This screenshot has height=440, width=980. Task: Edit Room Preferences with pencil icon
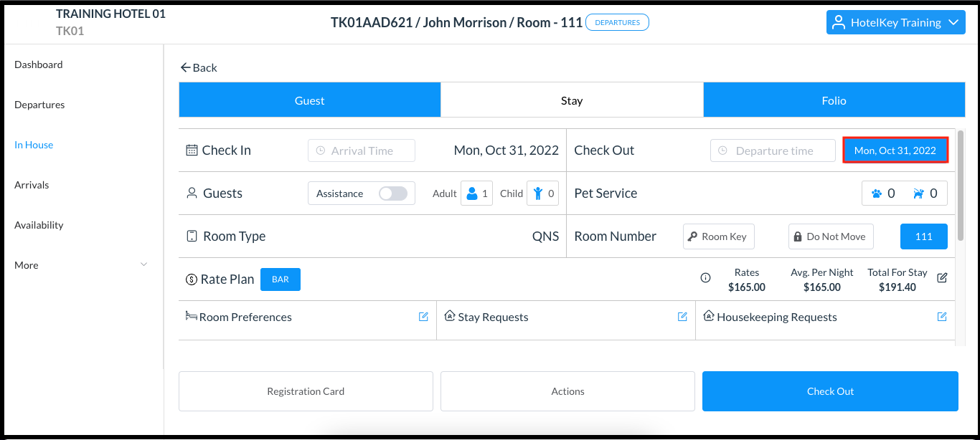[424, 317]
